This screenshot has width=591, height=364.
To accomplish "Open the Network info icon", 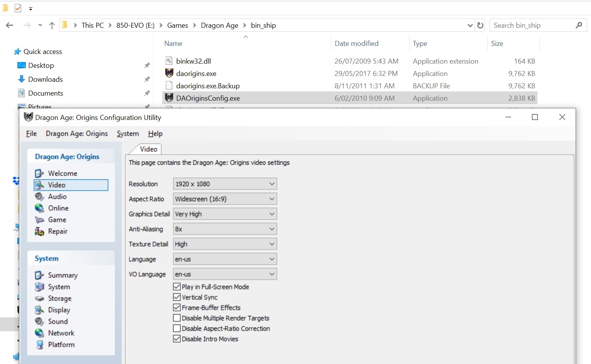I will [x=39, y=333].
